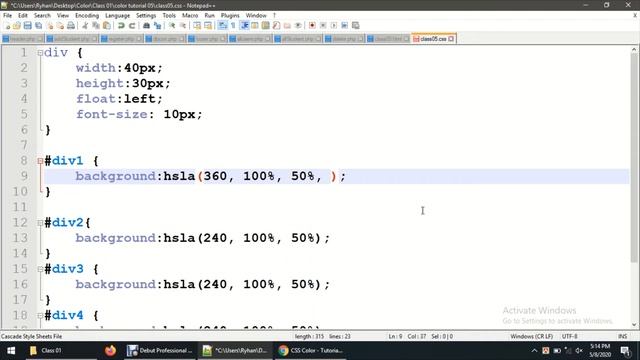The image size is (640, 360).
Task: Toggle file monitoring eye icon
Action: (x=298, y=26)
